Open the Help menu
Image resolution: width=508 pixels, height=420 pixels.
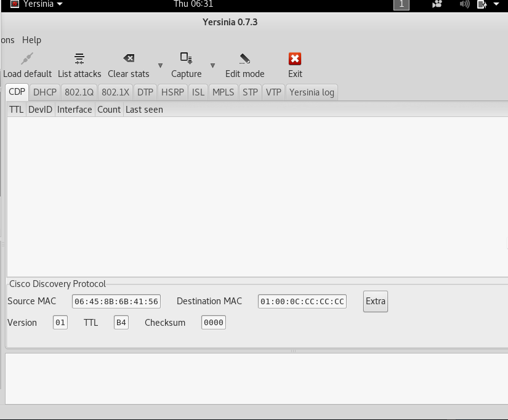[x=31, y=40]
